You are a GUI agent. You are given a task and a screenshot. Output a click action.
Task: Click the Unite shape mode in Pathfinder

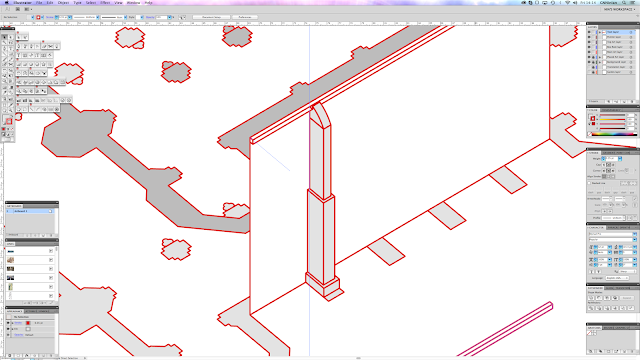(x=591, y=298)
